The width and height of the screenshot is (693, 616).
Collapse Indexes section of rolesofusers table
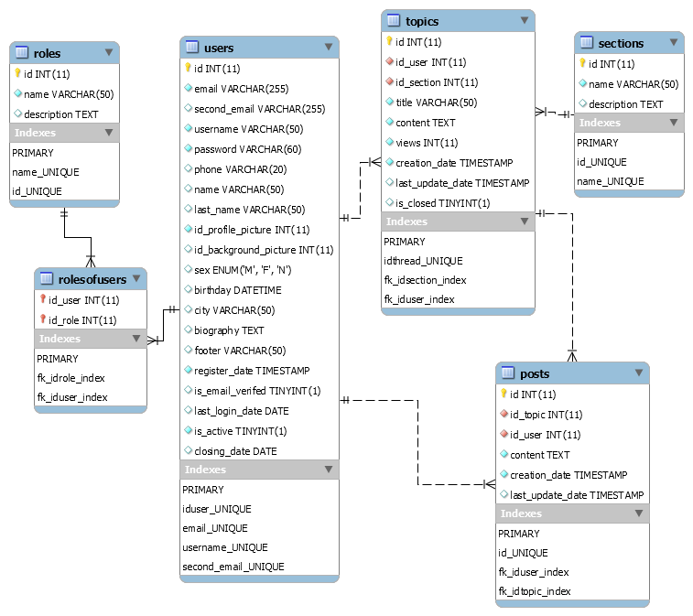tap(136, 338)
